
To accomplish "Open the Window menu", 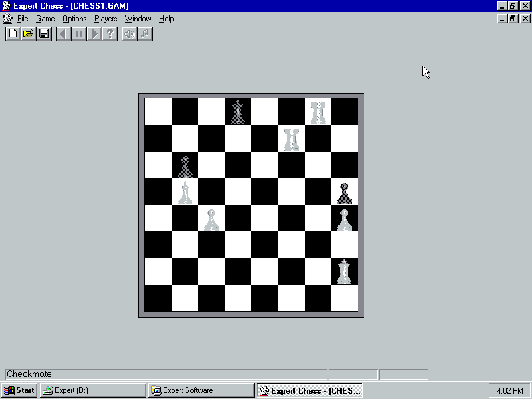I will click(x=138, y=19).
